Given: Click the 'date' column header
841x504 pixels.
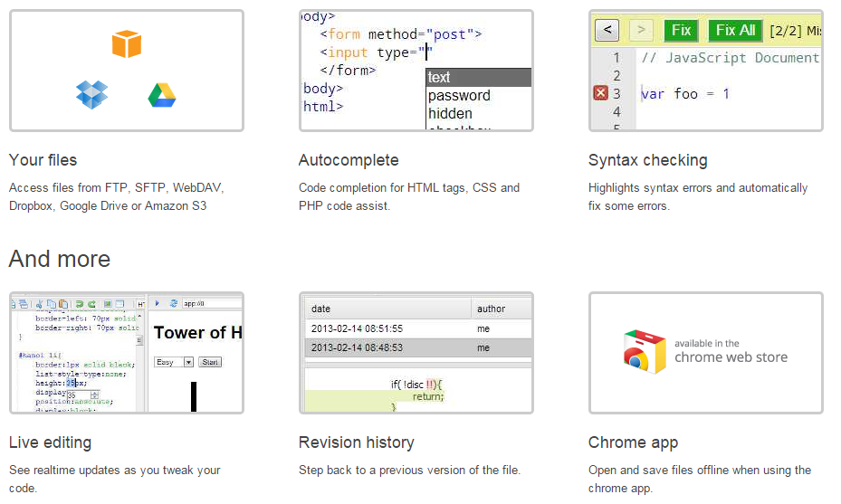Looking at the screenshot, I should [x=388, y=309].
